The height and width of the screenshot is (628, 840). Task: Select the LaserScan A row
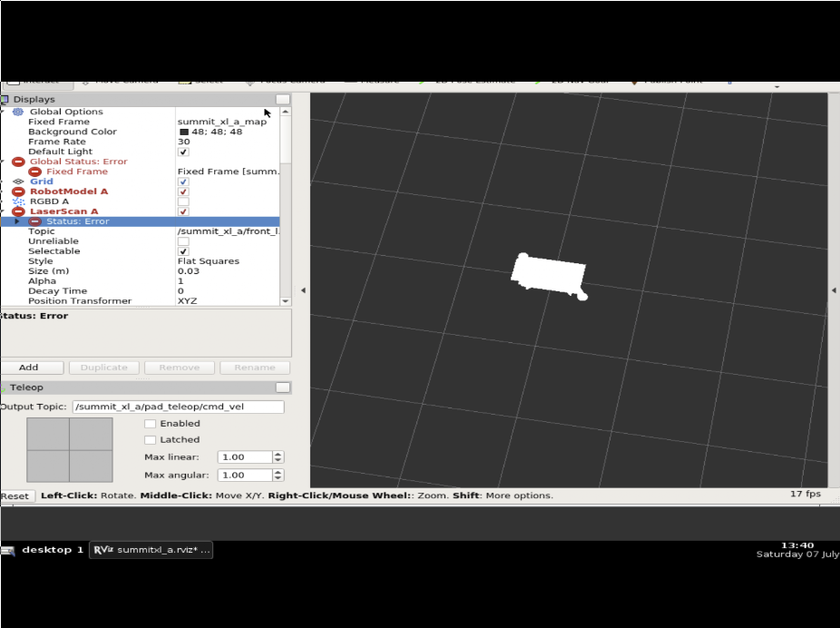(140, 211)
